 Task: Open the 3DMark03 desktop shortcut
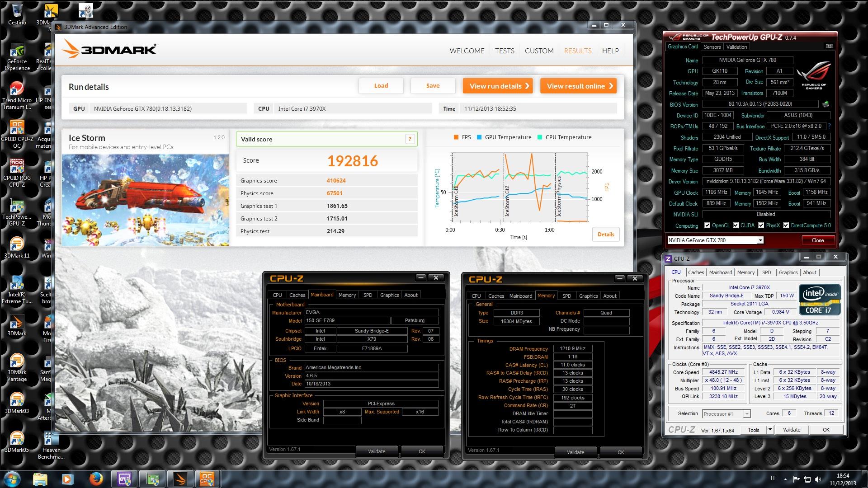click(17, 403)
